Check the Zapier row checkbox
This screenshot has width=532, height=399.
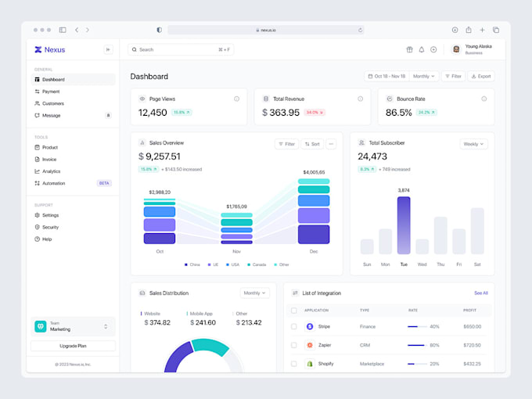tap(294, 345)
